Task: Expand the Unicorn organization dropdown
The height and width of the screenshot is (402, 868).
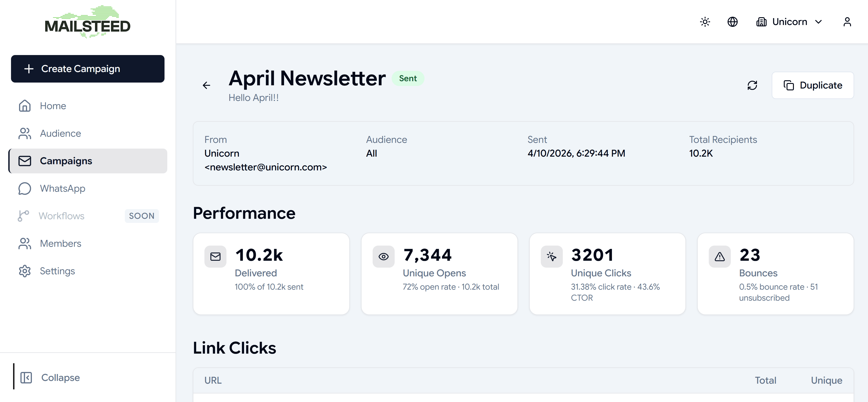Action: pyautogui.click(x=789, y=22)
